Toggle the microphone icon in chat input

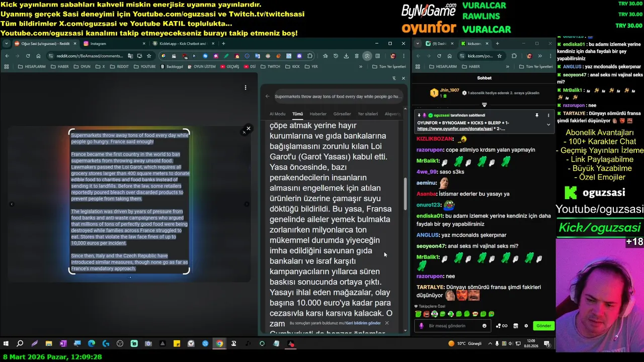click(x=421, y=326)
